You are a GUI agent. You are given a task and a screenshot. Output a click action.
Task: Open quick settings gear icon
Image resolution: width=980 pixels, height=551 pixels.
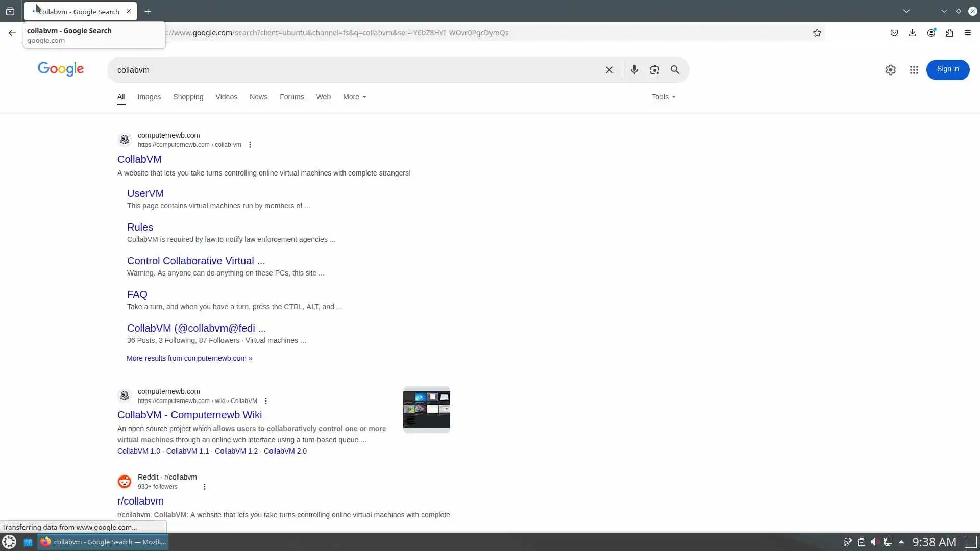[890, 70]
